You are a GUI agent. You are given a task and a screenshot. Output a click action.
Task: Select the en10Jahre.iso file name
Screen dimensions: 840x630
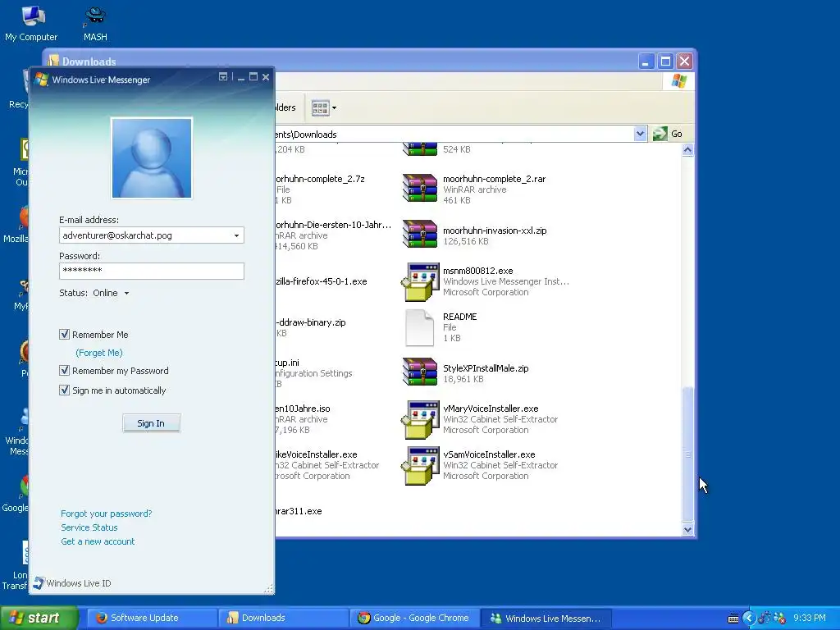[x=303, y=409]
